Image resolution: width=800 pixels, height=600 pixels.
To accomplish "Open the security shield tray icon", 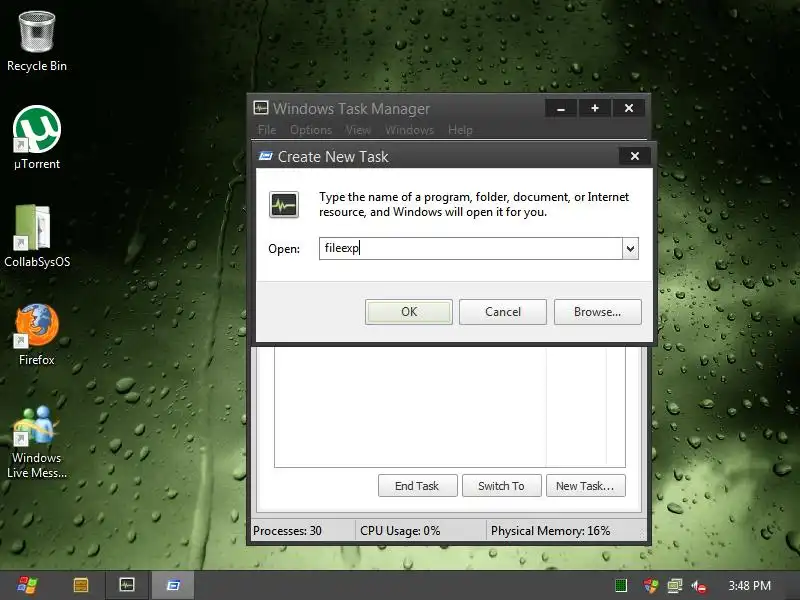I will click(x=651, y=586).
